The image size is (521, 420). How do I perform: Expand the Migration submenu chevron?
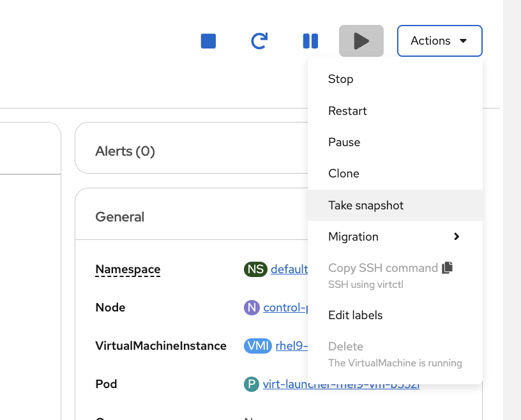(457, 236)
